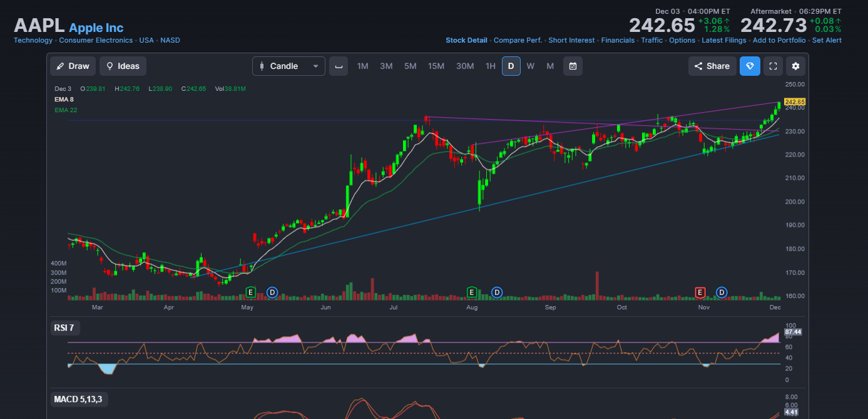Image resolution: width=868 pixels, height=419 pixels.
Task: Click the 87.44 RSI value tag
Action: click(793, 332)
